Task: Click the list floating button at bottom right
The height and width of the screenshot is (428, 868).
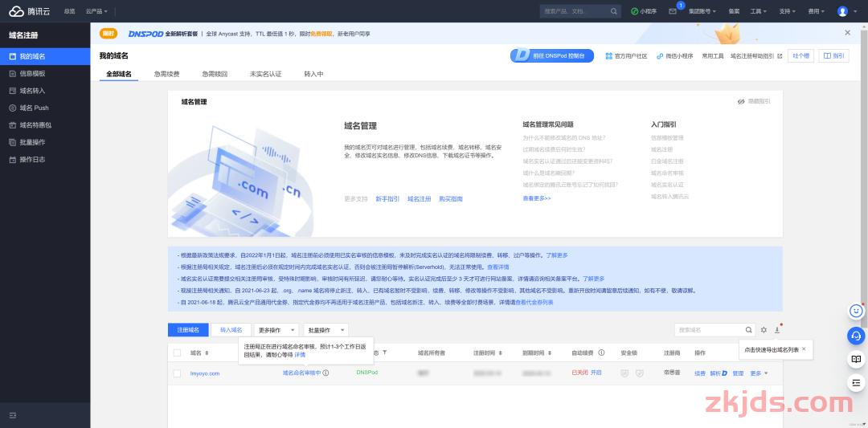Action: coord(857,382)
